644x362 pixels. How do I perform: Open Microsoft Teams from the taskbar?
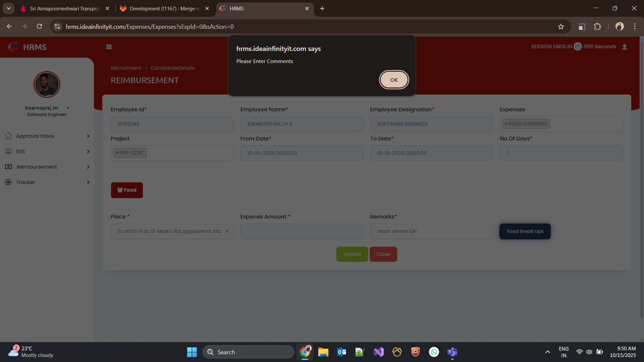point(452,352)
